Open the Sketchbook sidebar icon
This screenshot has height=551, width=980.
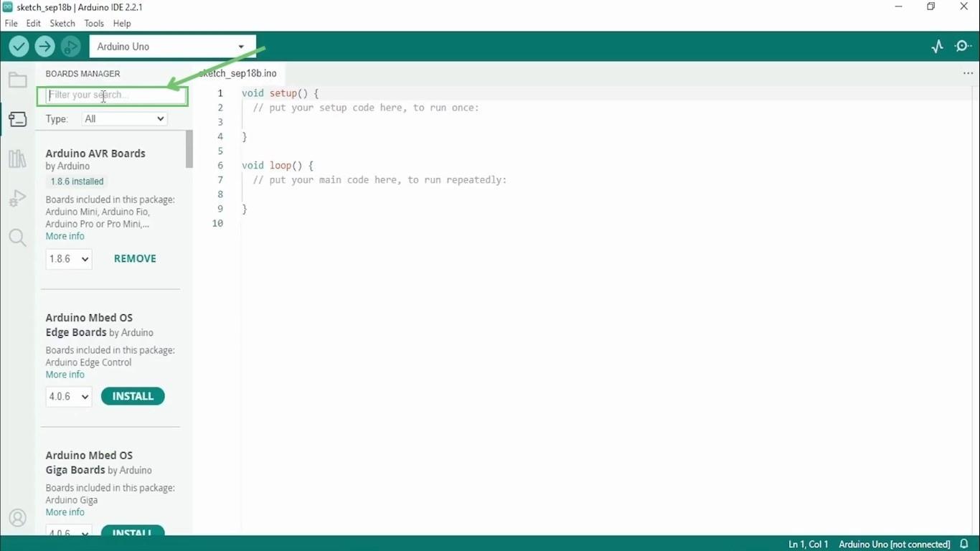17,80
